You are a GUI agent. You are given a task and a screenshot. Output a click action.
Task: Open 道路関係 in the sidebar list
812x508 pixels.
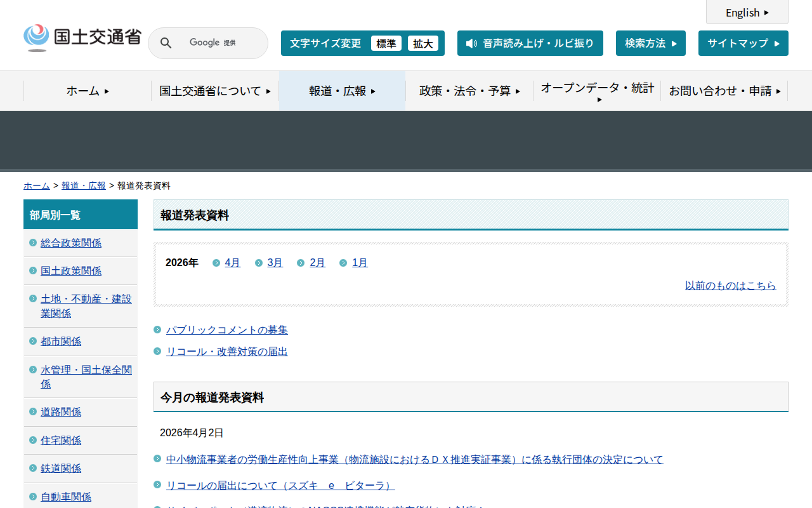pos(61,411)
